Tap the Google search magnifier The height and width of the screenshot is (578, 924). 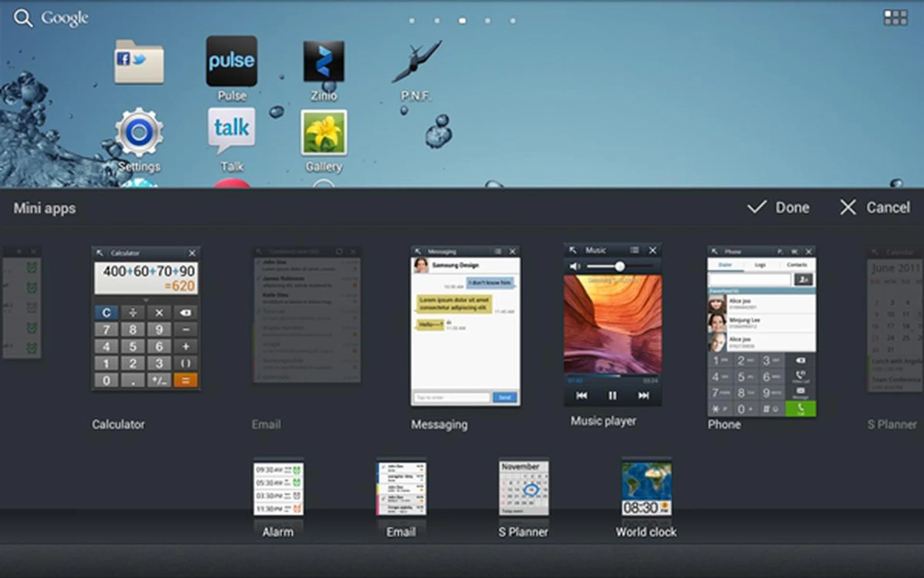click(x=23, y=18)
